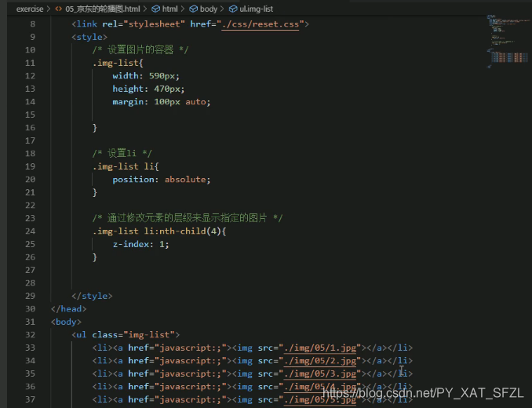Click the '.img-list li:nth-child(4){' selector
The height and width of the screenshot is (408, 532).
point(159,231)
